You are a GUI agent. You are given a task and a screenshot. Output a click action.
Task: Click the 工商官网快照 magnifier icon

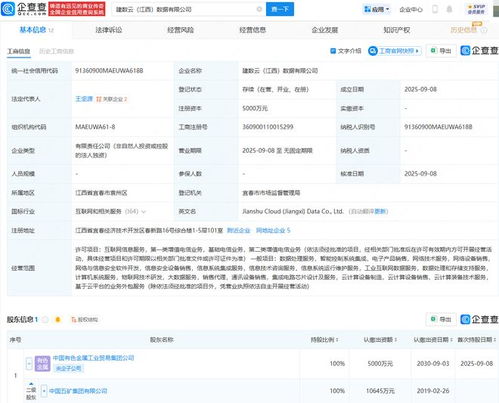tap(373, 51)
